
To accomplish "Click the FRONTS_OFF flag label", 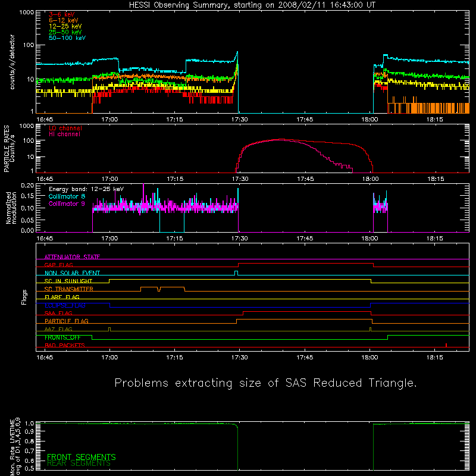I will tap(62, 337).
